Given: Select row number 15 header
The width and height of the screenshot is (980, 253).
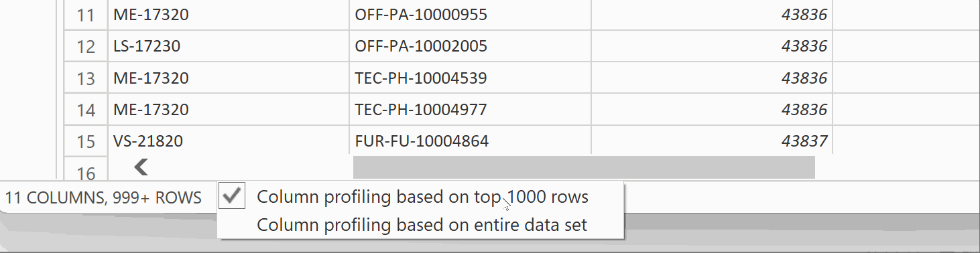Looking at the screenshot, I should pos(86,141).
